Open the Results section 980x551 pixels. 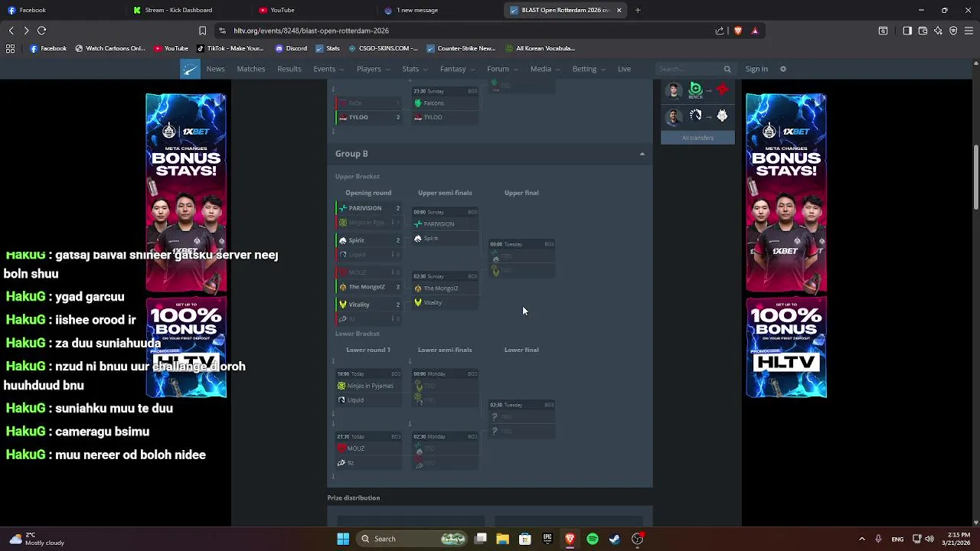pyautogui.click(x=289, y=69)
